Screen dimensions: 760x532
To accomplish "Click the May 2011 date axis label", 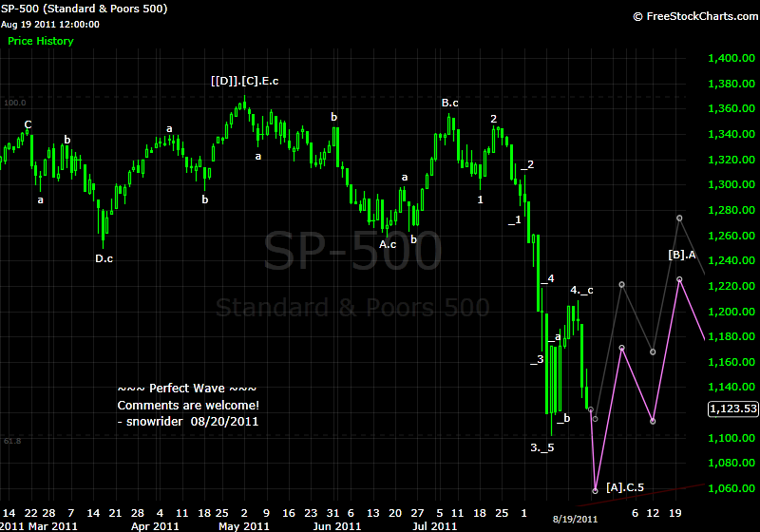I will pos(244,526).
